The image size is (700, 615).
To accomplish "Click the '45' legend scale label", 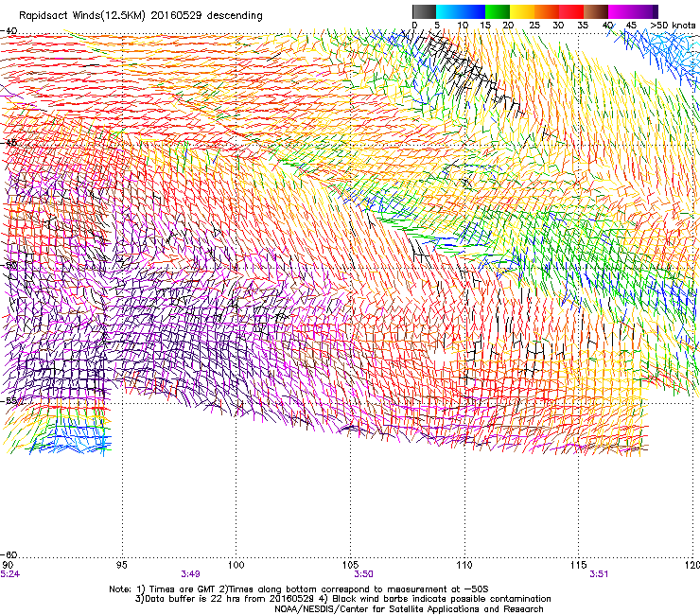I will coord(631,26).
